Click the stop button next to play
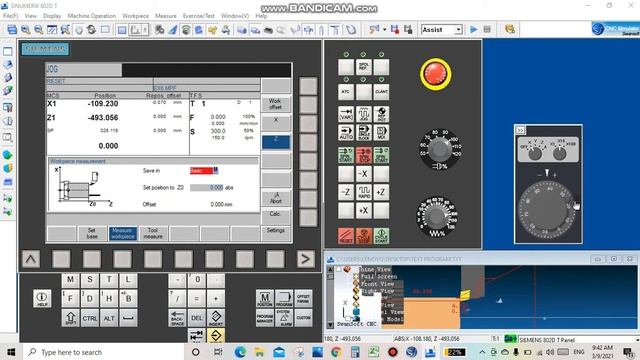Screen dimensions: 640x360 [x=487, y=29]
